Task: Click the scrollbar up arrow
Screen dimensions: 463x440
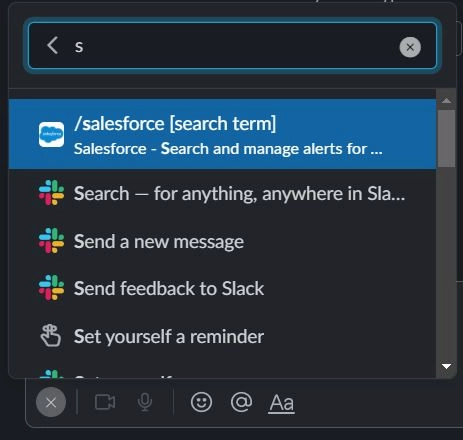Action: click(446, 100)
